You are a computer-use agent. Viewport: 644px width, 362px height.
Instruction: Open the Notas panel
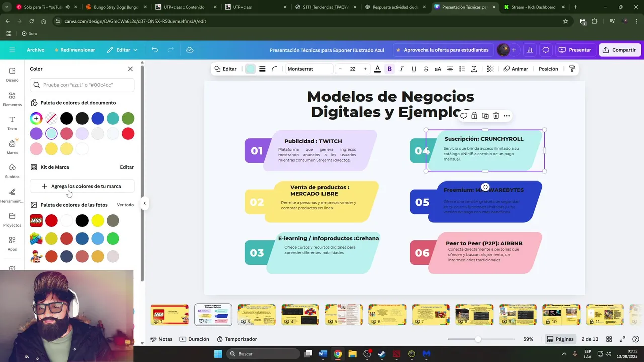162,339
